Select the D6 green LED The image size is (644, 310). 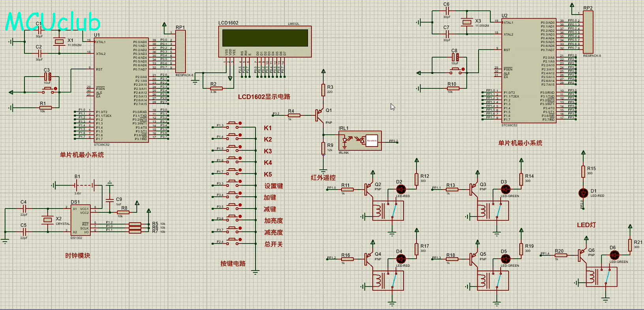(x=614, y=256)
